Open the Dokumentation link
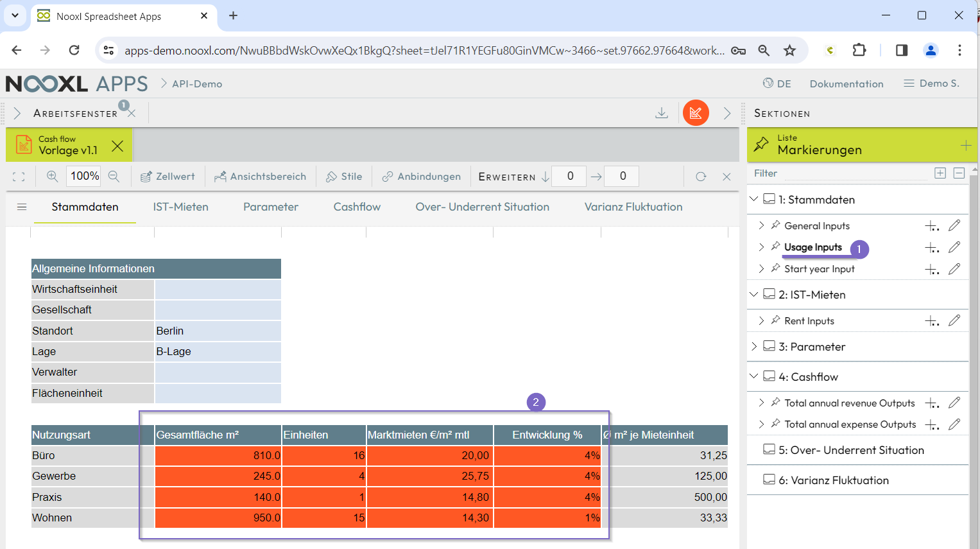Image resolution: width=980 pixels, height=549 pixels. [x=847, y=83]
